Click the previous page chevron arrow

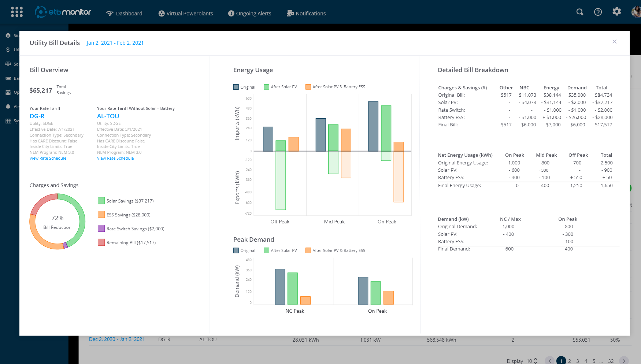pyautogui.click(x=549, y=360)
